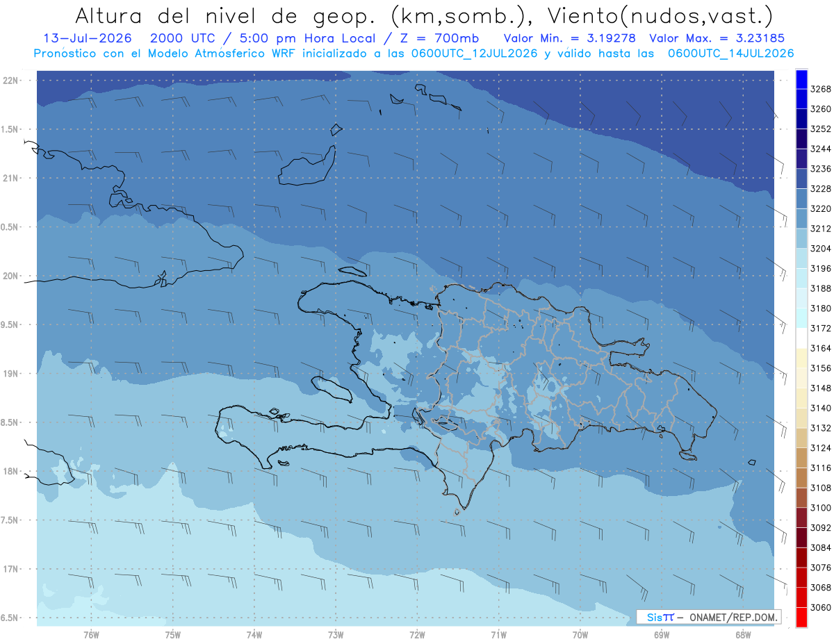Click the '70W' longitude label
834x644 pixels.
580,634
